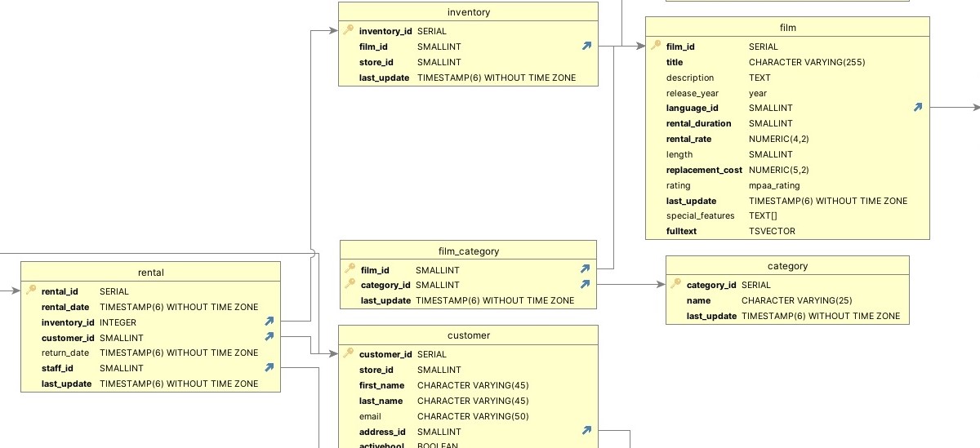
Task: Click INTEGER data type in rental table
Action: click(x=118, y=322)
